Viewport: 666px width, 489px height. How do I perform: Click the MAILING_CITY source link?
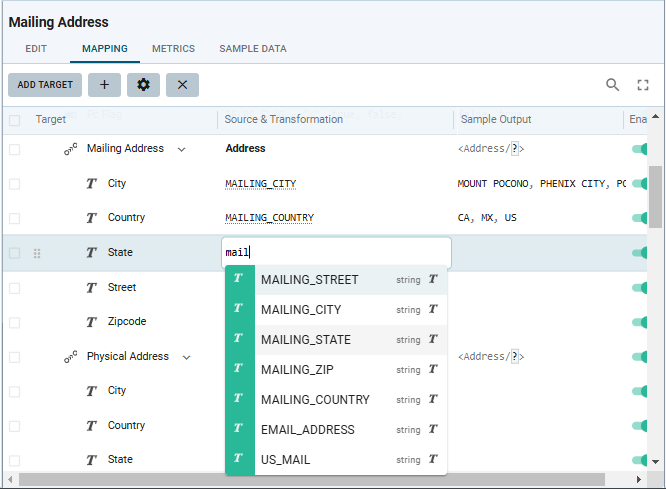pos(261,184)
